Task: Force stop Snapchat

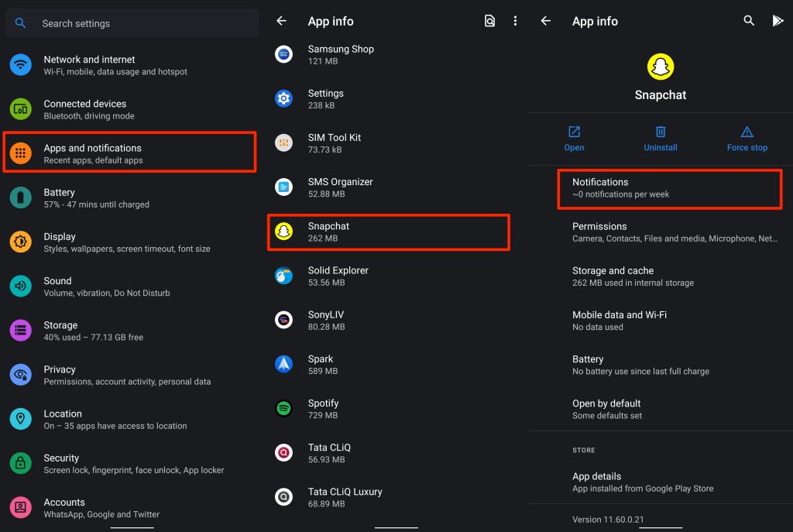Action: point(747,139)
